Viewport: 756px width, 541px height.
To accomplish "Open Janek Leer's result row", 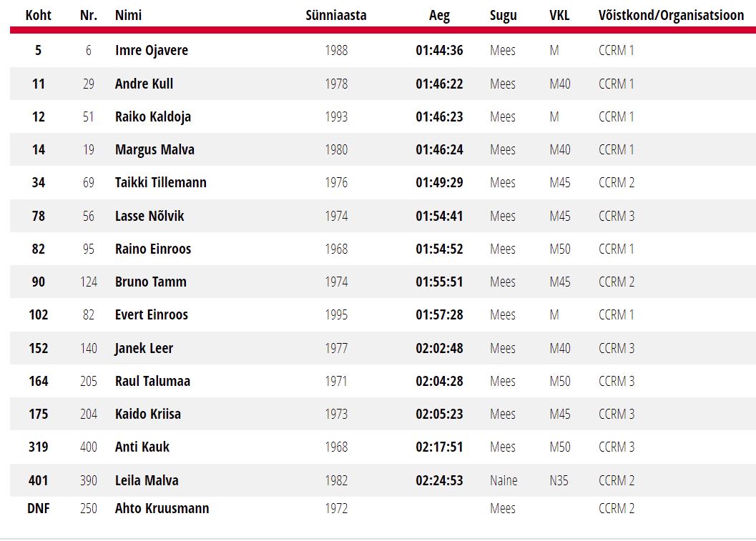I will pyautogui.click(x=144, y=348).
